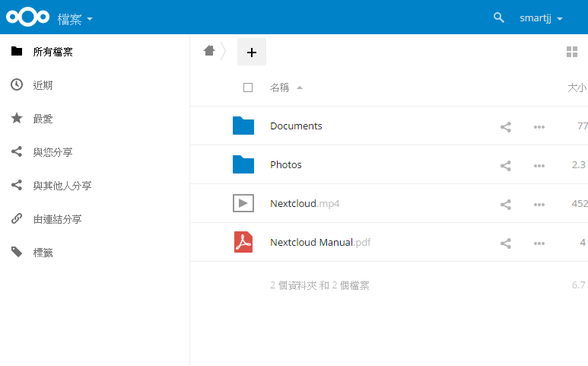Screen dimensions: 588x366
Task: Toggle grid view icon
Action: pos(572,52)
